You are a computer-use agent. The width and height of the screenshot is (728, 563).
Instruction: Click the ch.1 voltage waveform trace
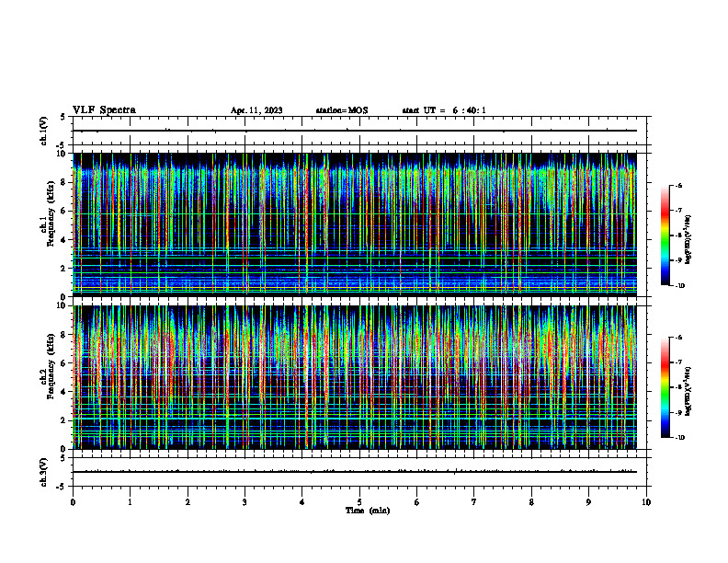pyautogui.click(x=355, y=131)
